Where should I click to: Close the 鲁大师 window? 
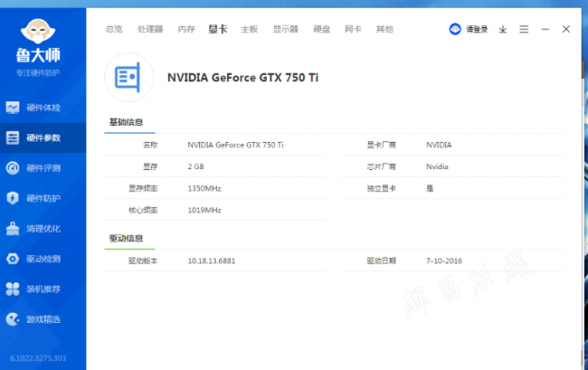coord(566,29)
